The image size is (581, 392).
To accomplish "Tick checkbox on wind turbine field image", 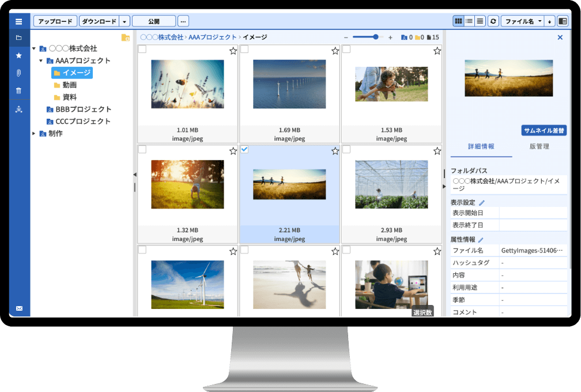I will (142, 250).
